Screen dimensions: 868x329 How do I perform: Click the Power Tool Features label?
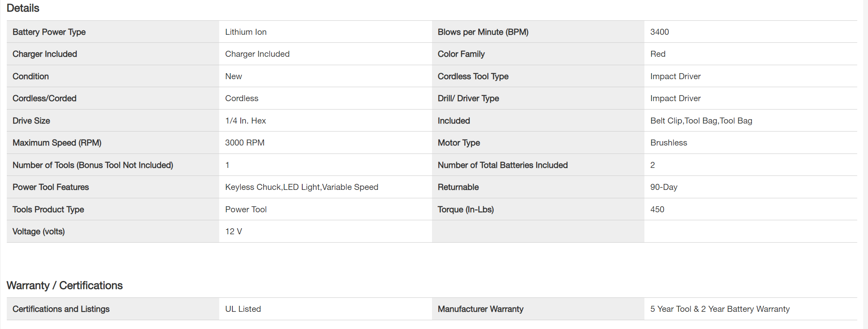pos(50,187)
